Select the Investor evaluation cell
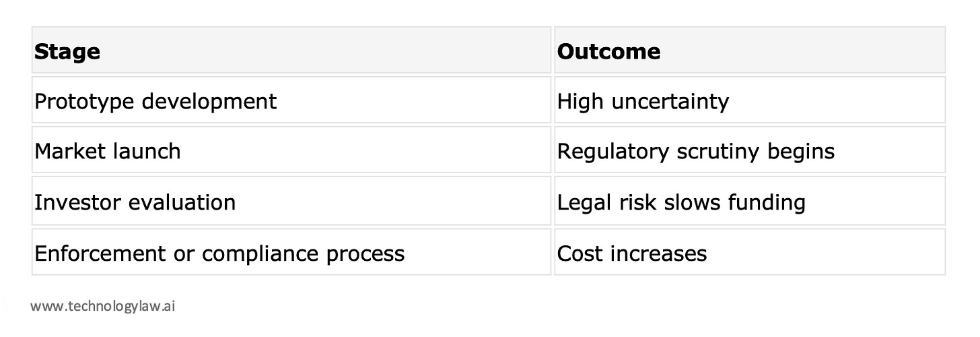Image resolution: width=980 pixels, height=337 pixels. point(291,201)
